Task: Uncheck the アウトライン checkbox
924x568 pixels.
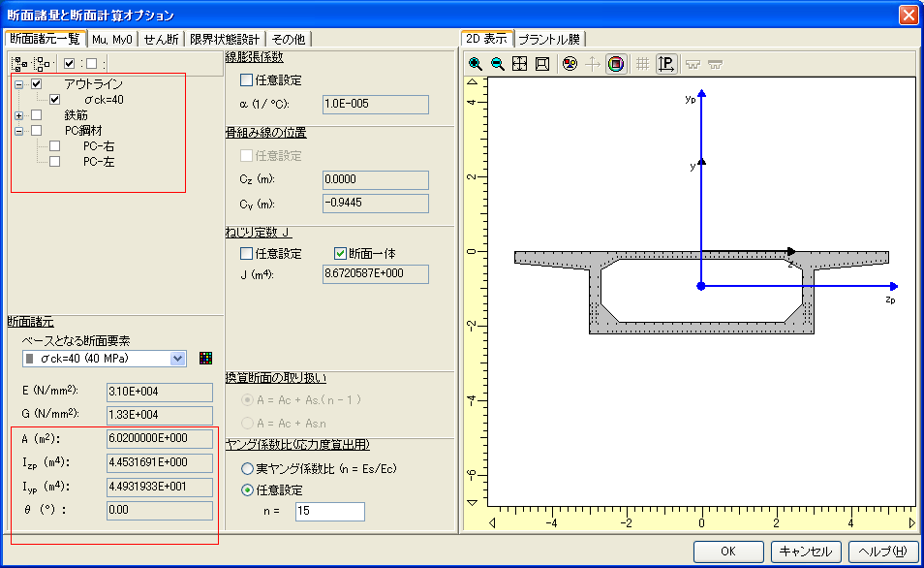Action: coord(37,83)
